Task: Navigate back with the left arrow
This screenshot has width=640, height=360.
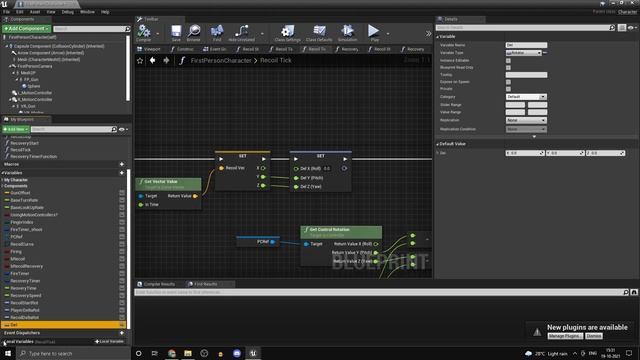Action: (152, 60)
